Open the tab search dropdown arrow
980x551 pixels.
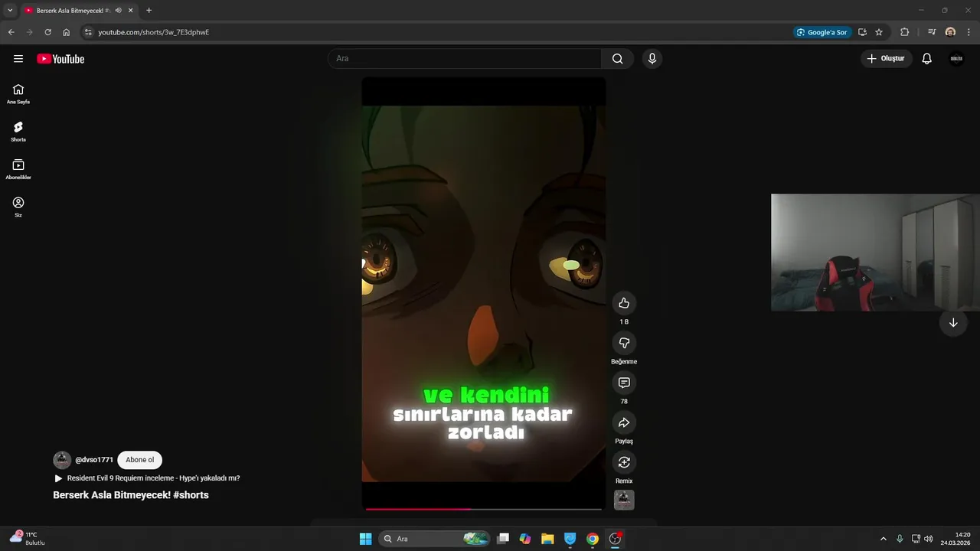tap(10, 11)
